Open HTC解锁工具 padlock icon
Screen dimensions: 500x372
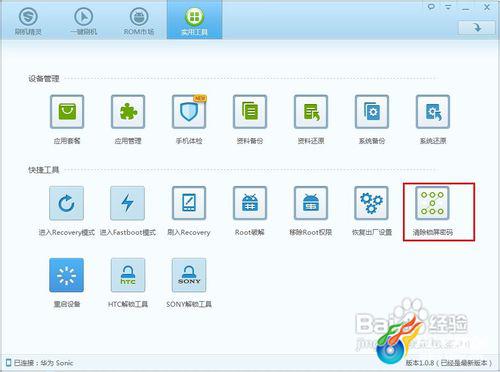click(x=128, y=275)
